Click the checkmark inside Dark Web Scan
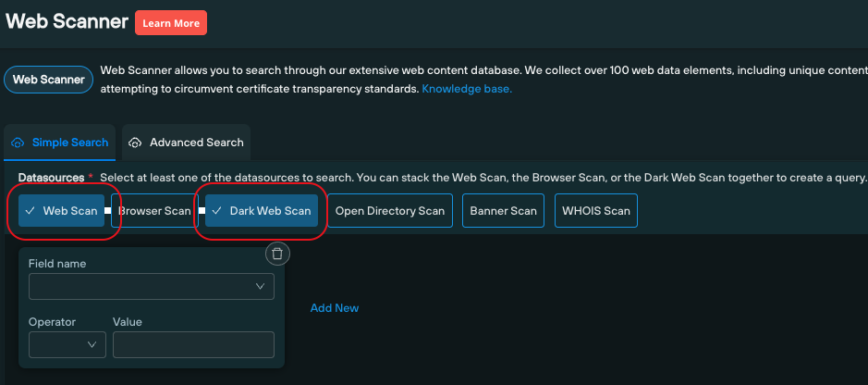This screenshot has height=385, width=868. click(217, 211)
